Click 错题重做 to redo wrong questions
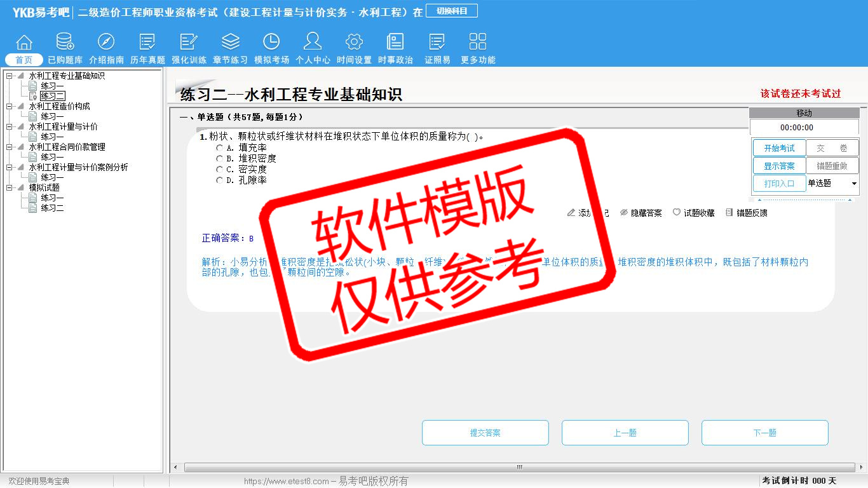Image resolution: width=868 pixels, height=488 pixels. 832,166
